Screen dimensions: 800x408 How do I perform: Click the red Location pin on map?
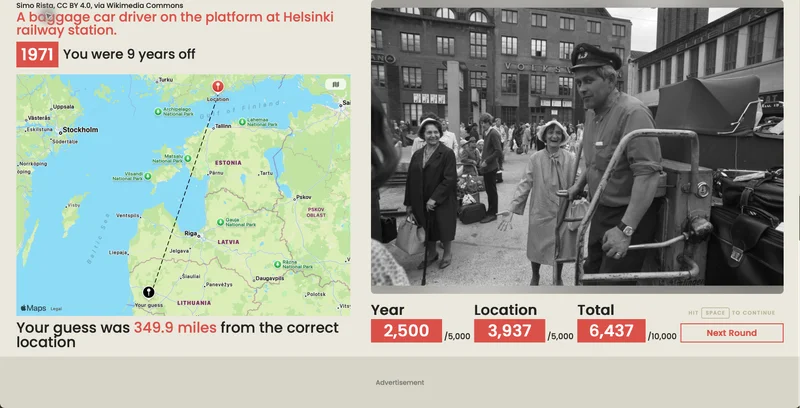218,86
